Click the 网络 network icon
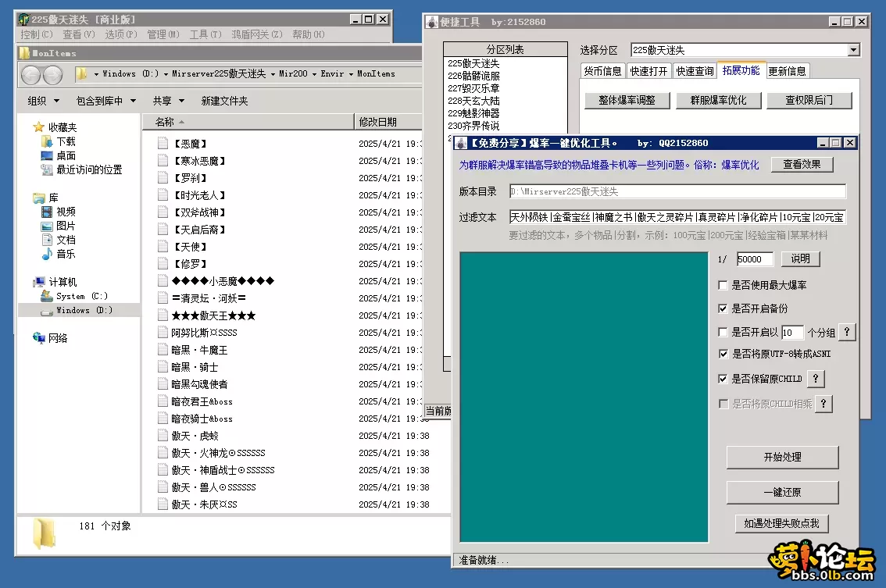This screenshot has height=588, width=886. pyautogui.click(x=39, y=338)
